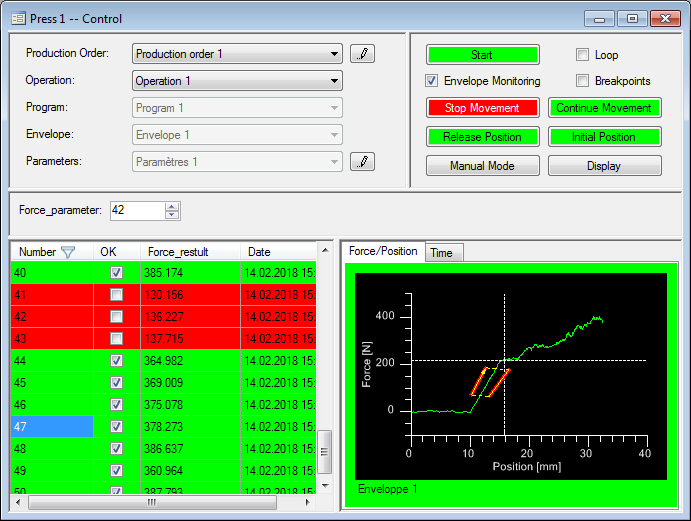
Task: Click the Initial Position button
Action: tap(605, 137)
